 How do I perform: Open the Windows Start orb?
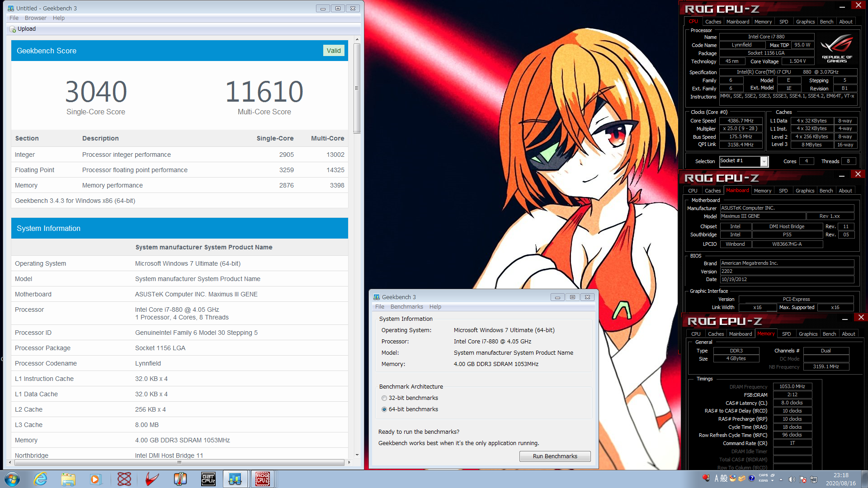click(x=12, y=479)
